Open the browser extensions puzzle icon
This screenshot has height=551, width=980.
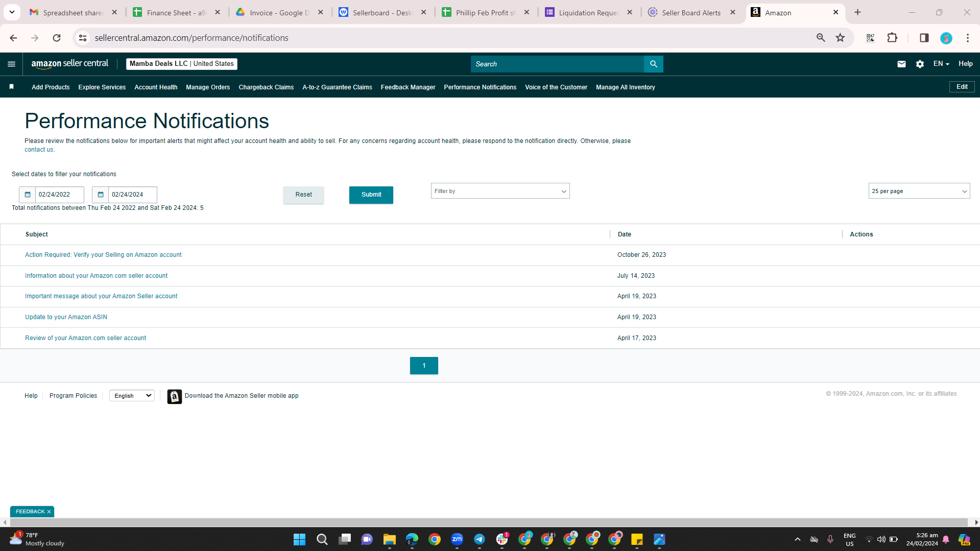[892, 38]
